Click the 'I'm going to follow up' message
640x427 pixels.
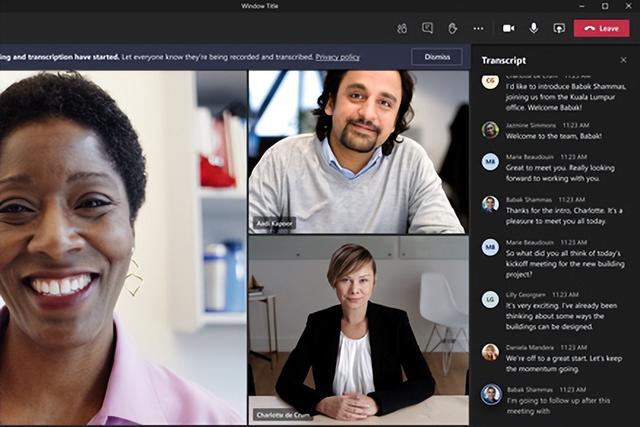558,406
